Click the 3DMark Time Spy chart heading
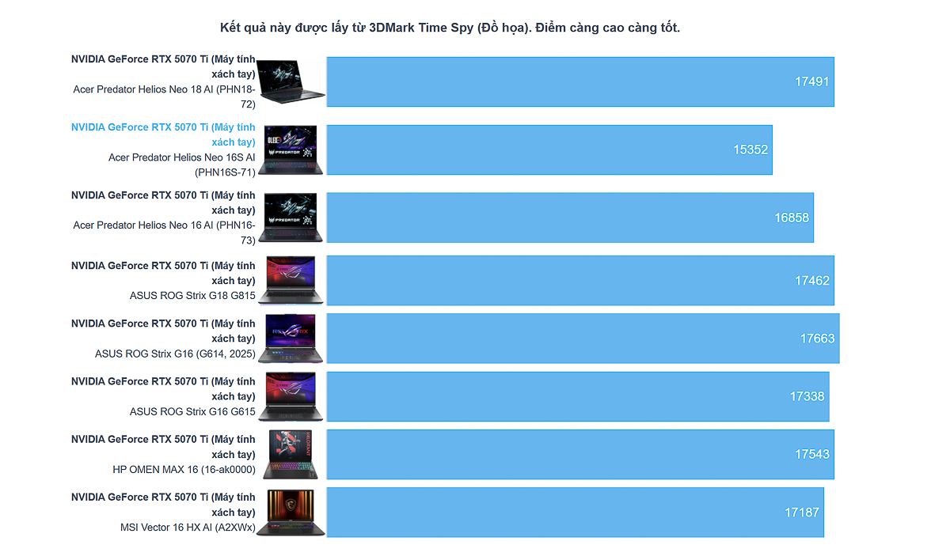This screenshot has width=950, height=560. (450, 28)
